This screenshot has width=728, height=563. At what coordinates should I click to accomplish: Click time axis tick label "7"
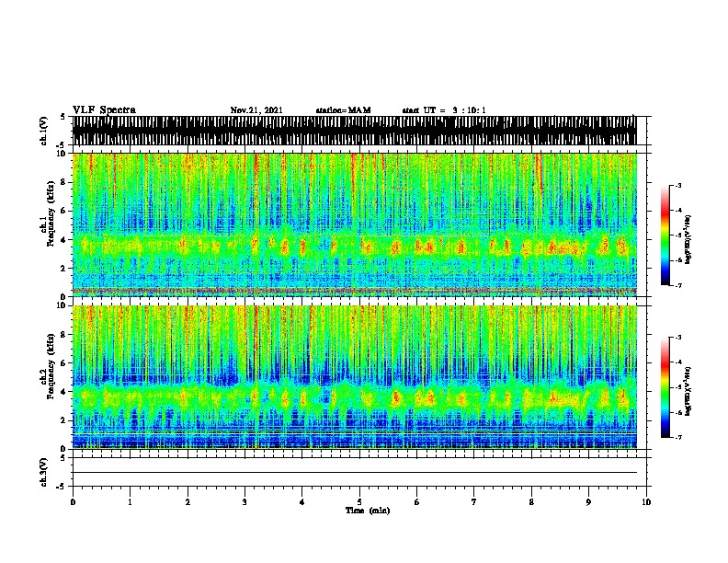click(474, 502)
